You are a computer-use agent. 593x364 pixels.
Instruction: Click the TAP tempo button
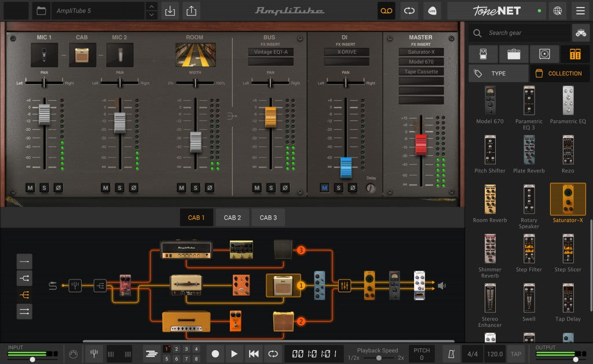(515, 354)
